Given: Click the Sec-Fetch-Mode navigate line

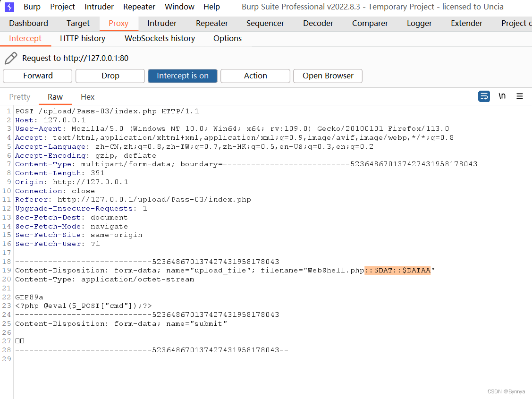Looking at the screenshot, I should [x=71, y=226].
